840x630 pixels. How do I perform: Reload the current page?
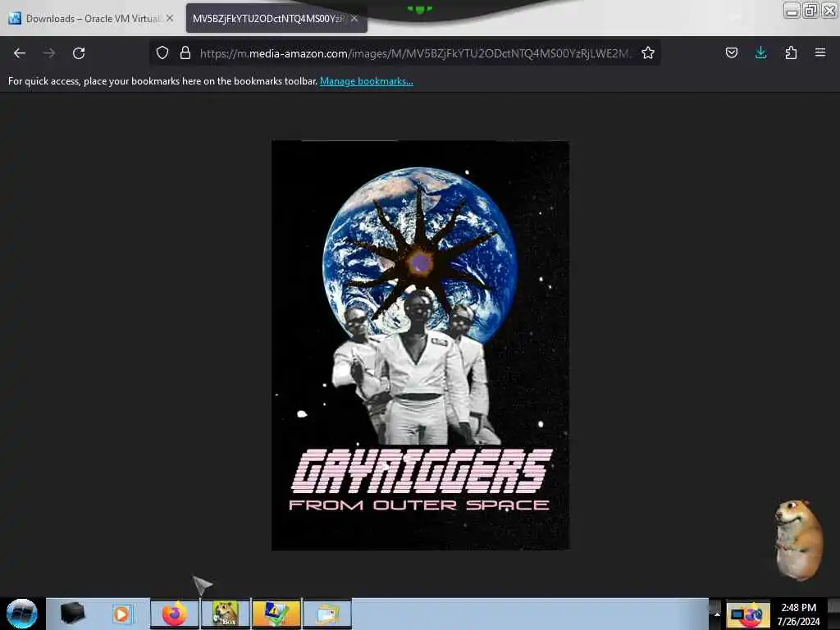coord(79,53)
